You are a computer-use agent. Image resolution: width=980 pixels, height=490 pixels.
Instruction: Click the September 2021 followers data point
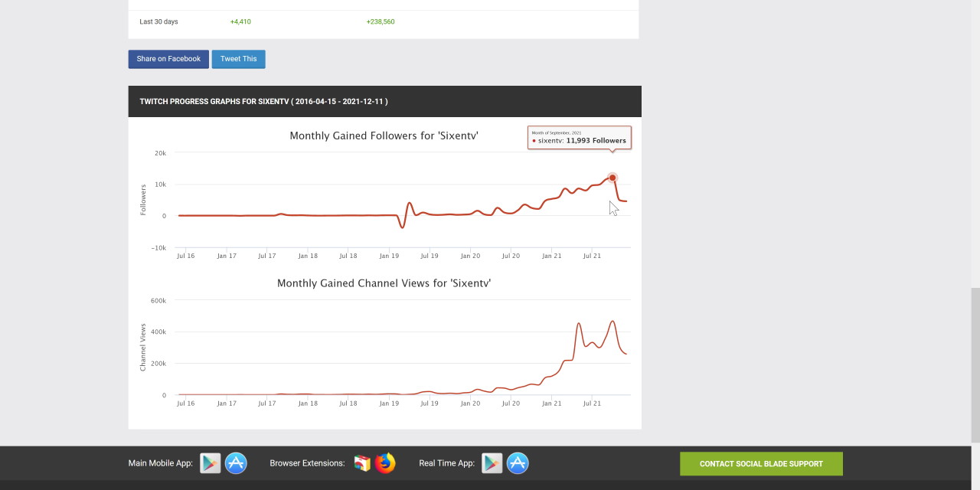tap(612, 178)
